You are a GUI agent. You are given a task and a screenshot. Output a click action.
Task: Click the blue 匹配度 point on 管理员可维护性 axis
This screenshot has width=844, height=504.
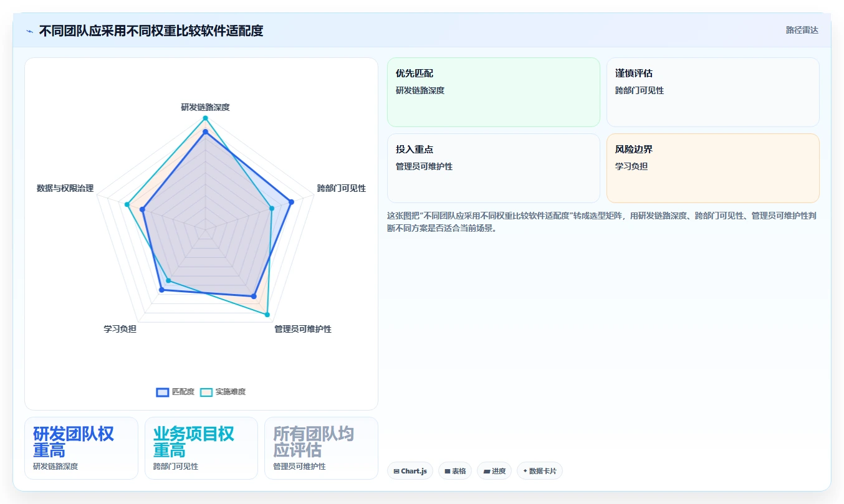254,297
